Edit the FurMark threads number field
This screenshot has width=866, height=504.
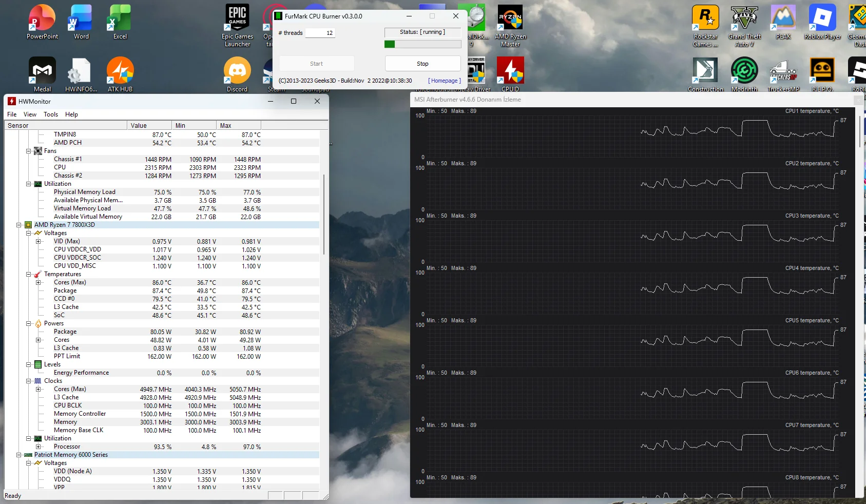point(320,33)
